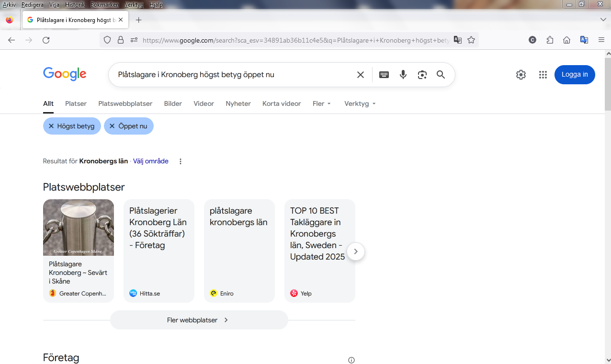Open Fler webbplatser button

[199, 320]
